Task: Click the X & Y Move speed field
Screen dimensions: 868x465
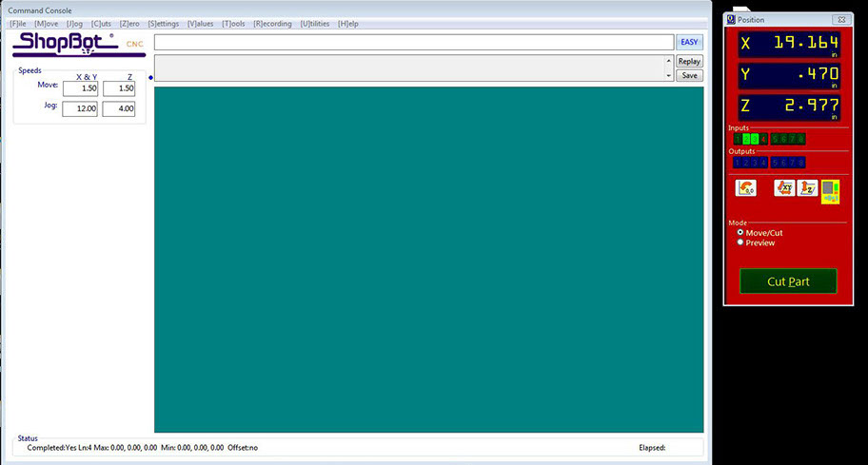Action: (x=80, y=88)
